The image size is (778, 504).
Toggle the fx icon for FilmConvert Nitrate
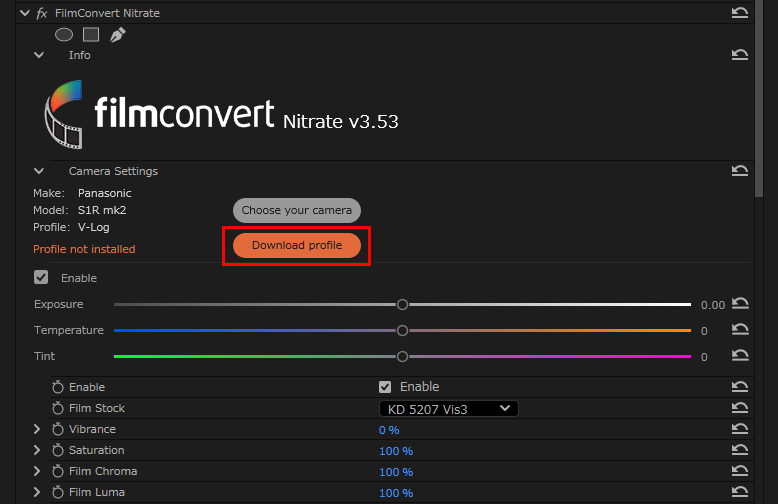(x=42, y=13)
